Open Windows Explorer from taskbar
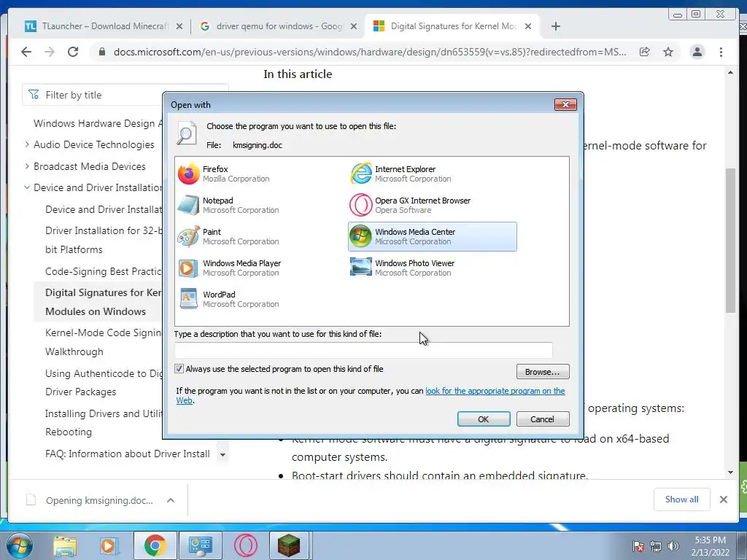The height and width of the screenshot is (560, 747). click(x=65, y=546)
